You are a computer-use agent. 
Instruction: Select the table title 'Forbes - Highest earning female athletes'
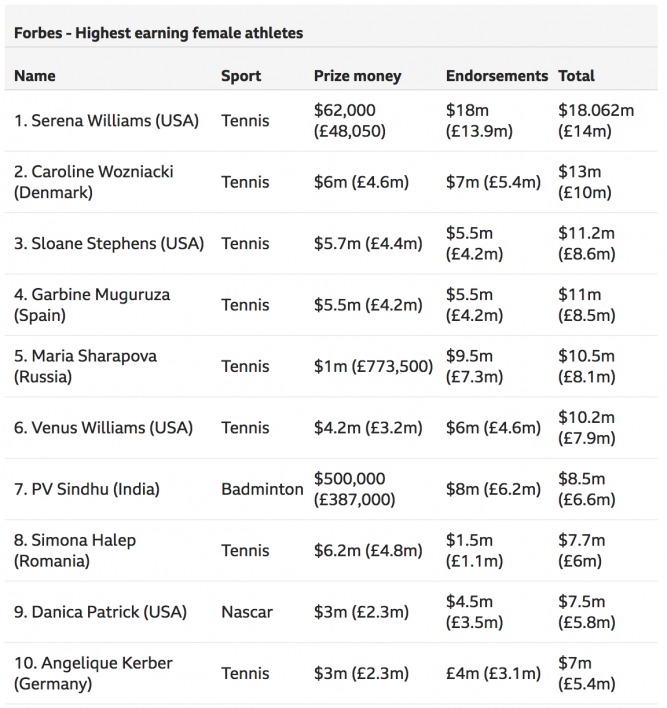click(158, 33)
